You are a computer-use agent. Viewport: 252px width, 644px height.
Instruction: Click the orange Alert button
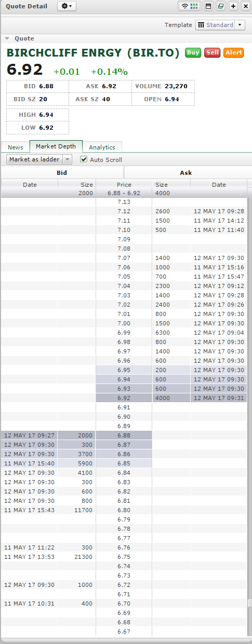pyautogui.click(x=234, y=52)
